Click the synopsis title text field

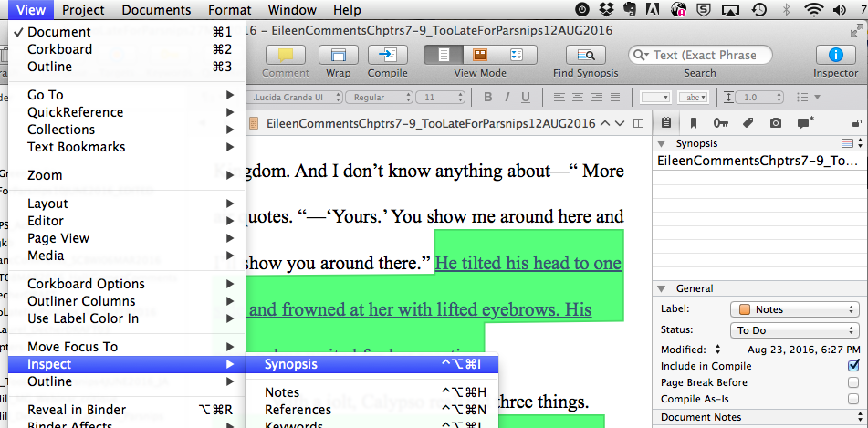tap(760, 161)
